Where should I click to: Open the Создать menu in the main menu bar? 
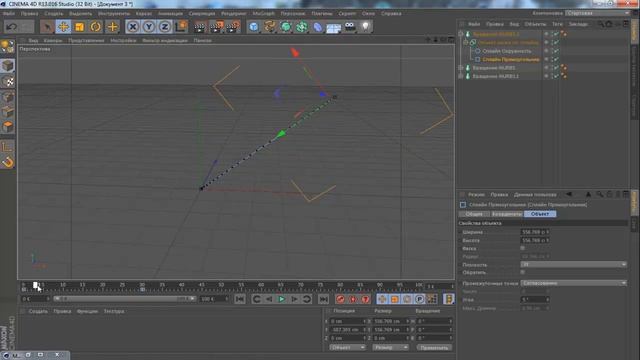(54, 13)
